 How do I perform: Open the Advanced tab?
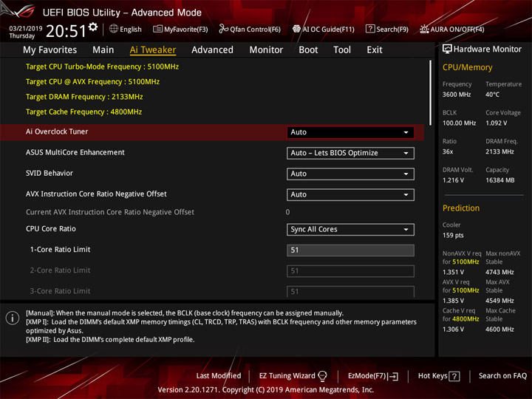pos(212,50)
